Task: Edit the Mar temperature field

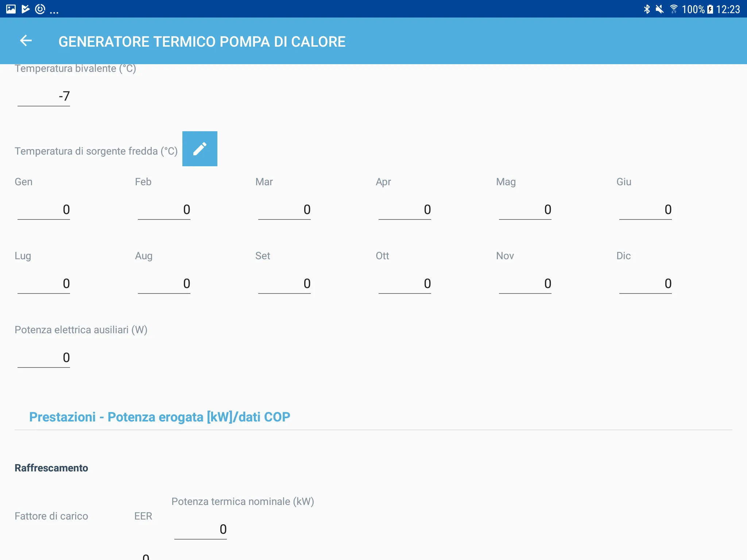Action: 285,210
